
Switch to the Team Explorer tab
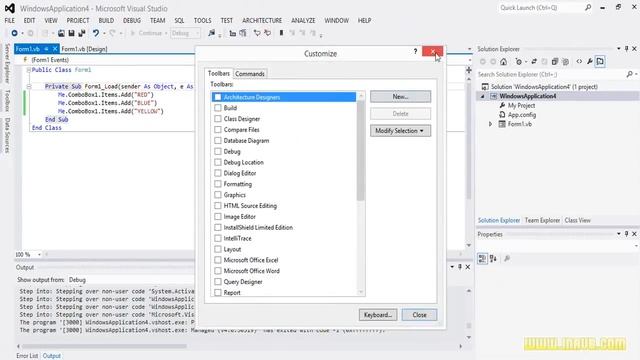(x=542, y=220)
